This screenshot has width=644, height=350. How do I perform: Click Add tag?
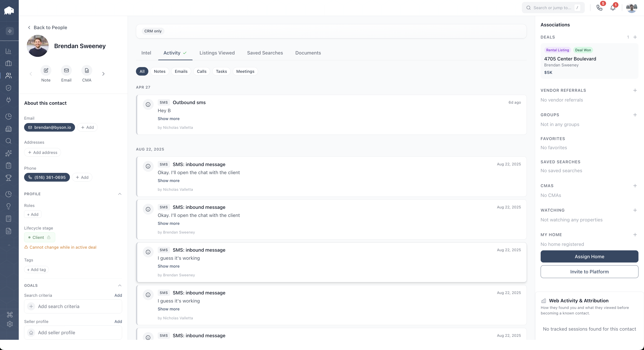point(36,270)
